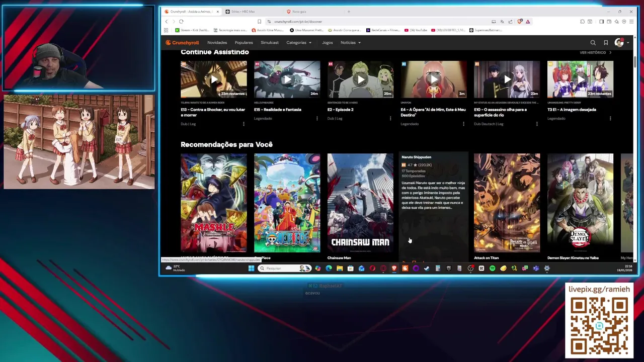This screenshot has width=644, height=362.
Task: Click the Brave Shields lion icon in address bar
Action: tap(520, 22)
